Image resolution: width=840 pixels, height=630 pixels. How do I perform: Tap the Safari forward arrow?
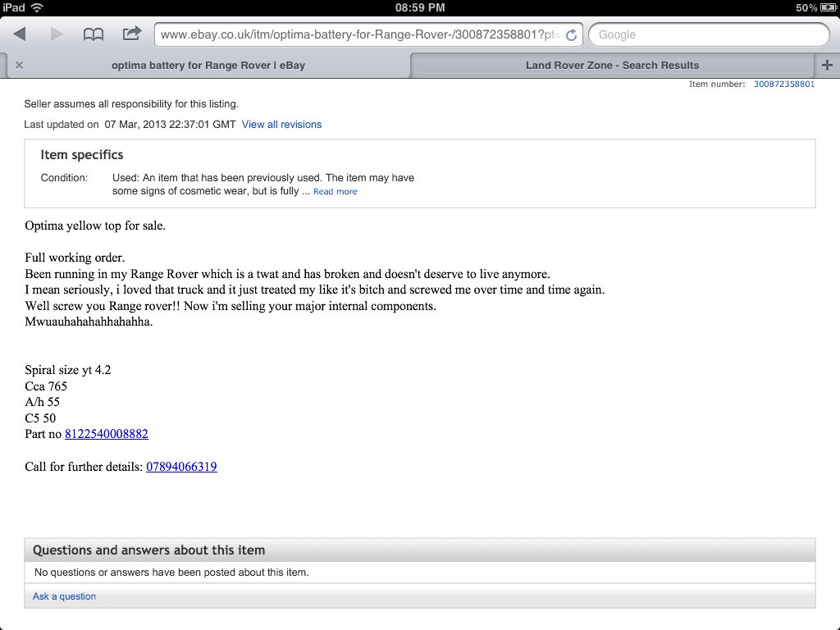click(x=57, y=34)
